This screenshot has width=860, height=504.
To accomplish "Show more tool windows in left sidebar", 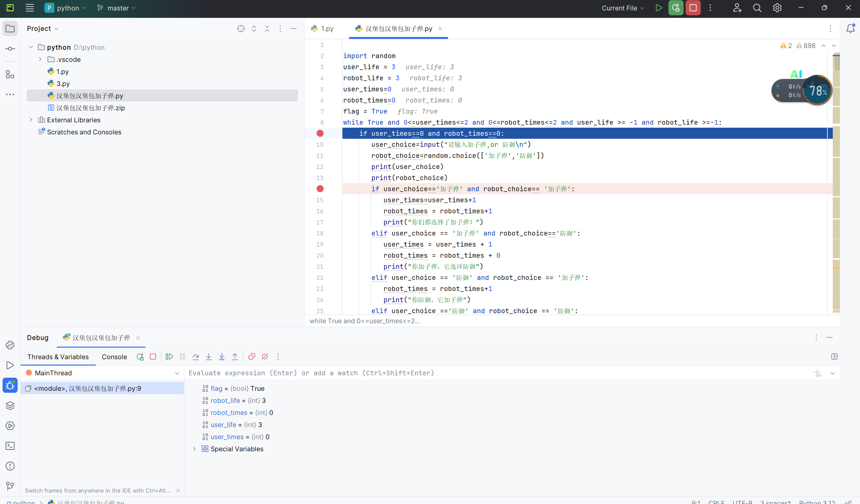I will click(10, 94).
